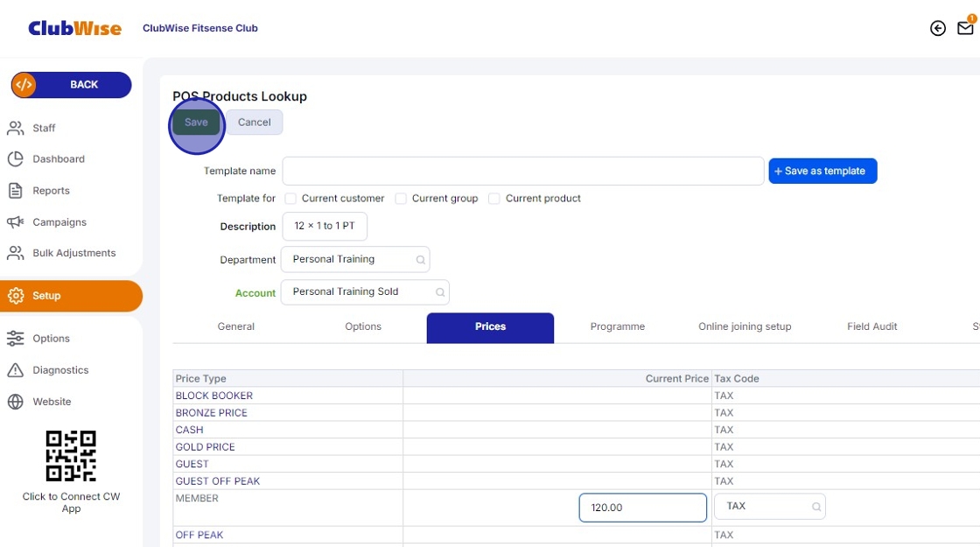Viewport: 980px width, 547px height.
Task: Click the BACK button label
Action: click(x=84, y=85)
